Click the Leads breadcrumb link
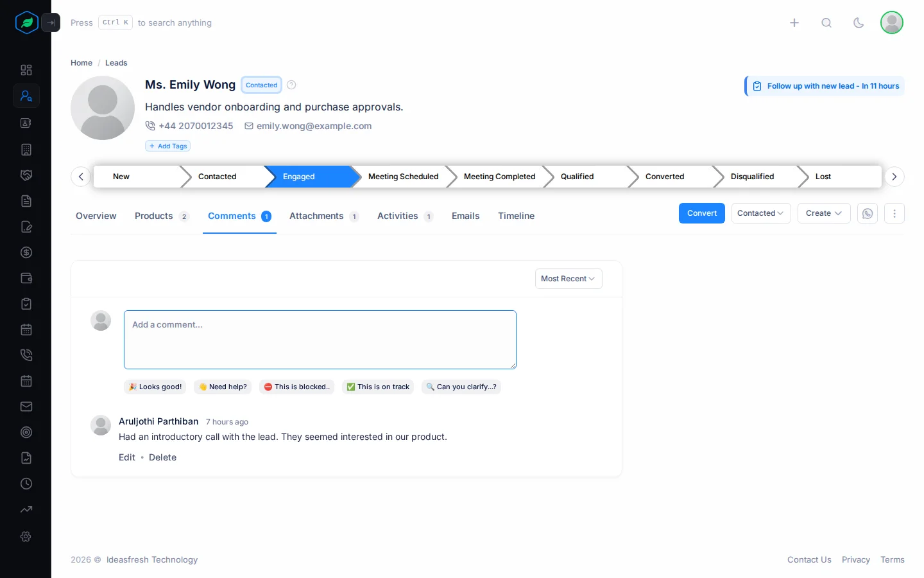924x578 pixels. [116, 63]
